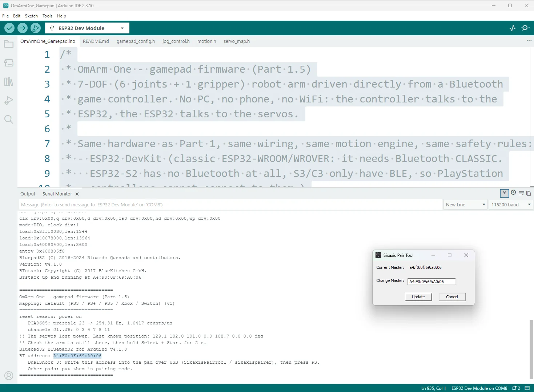Open the 115200 baud rate dropdown
Image resolution: width=534 pixels, height=392 pixels.
point(511,205)
